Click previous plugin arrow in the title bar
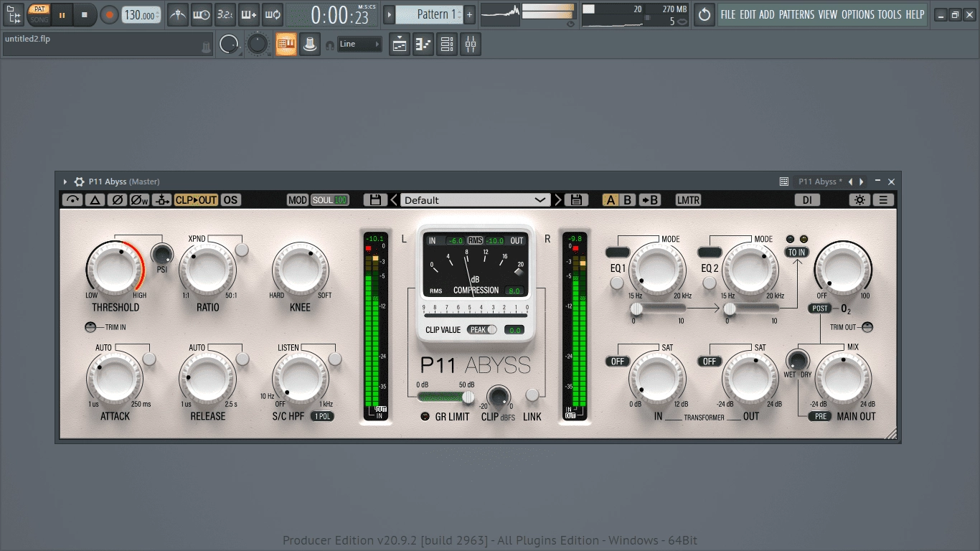Image resolution: width=980 pixels, height=551 pixels. [850, 182]
